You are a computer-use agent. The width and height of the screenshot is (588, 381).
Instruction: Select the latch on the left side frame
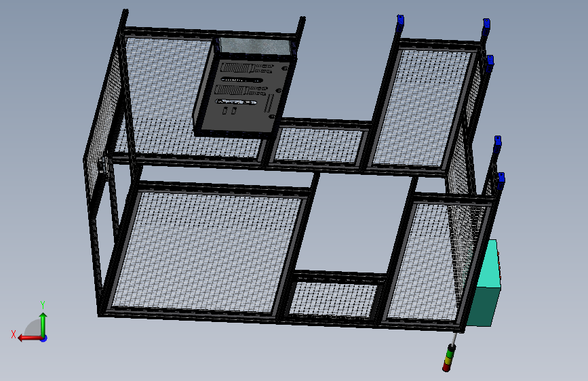(x=104, y=164)
